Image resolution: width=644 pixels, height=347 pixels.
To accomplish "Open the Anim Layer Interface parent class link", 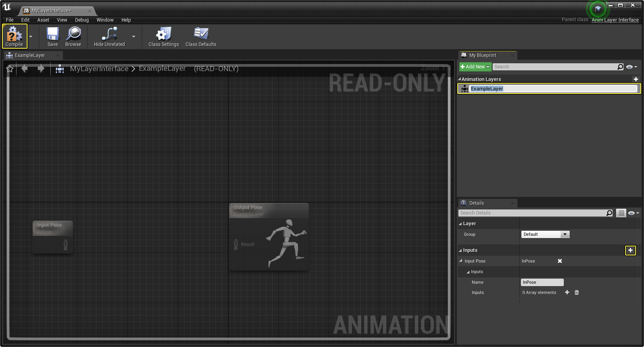I will click(615, 20).
